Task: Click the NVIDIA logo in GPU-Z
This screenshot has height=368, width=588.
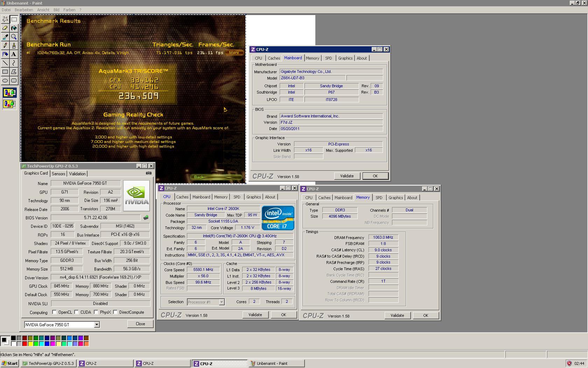Action: pos(136,196)
